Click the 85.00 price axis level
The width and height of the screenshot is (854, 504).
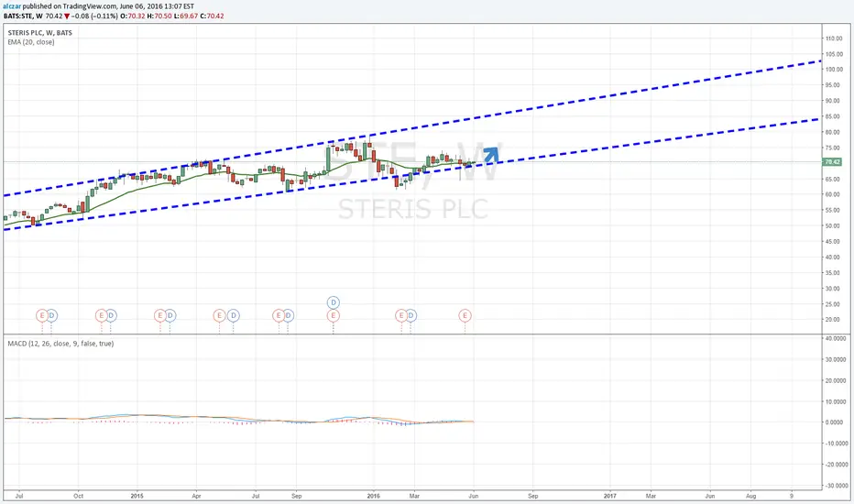click(x=834, y=116)
